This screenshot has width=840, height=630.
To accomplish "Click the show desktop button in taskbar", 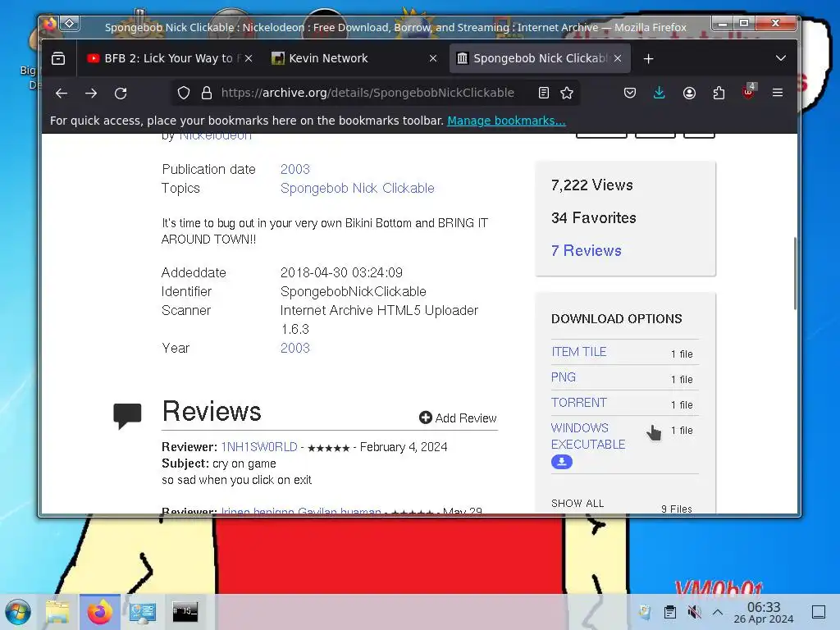I will 819,612.
